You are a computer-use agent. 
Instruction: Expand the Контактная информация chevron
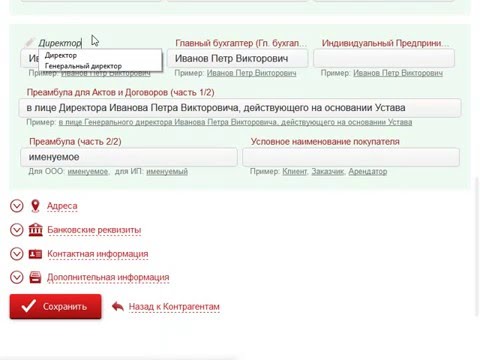tap(17, 254)
